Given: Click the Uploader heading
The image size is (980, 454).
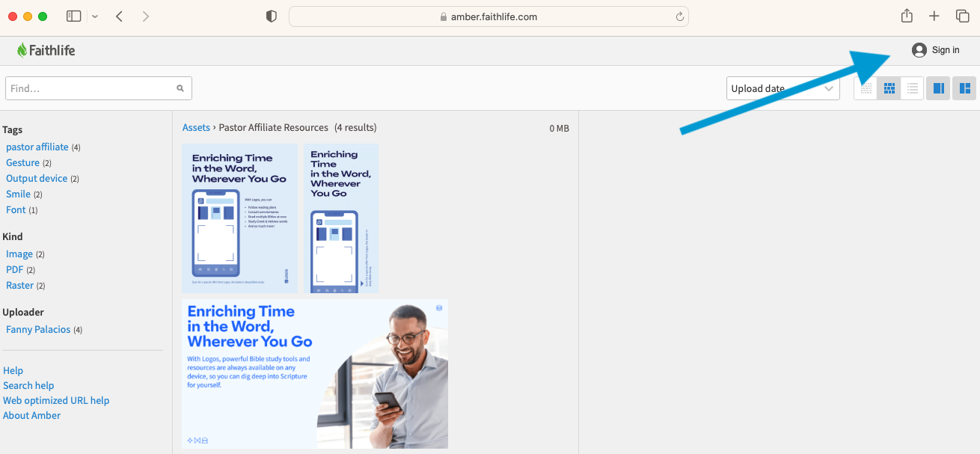Looking at the screenshot, I should 23,313.
